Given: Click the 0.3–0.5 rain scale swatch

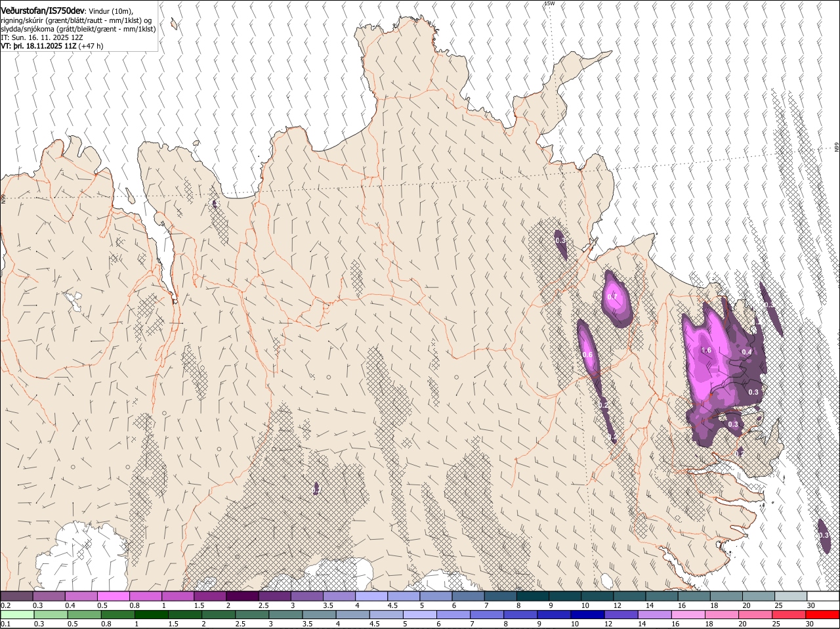Looking at the screenshot, I should point(51,615).
